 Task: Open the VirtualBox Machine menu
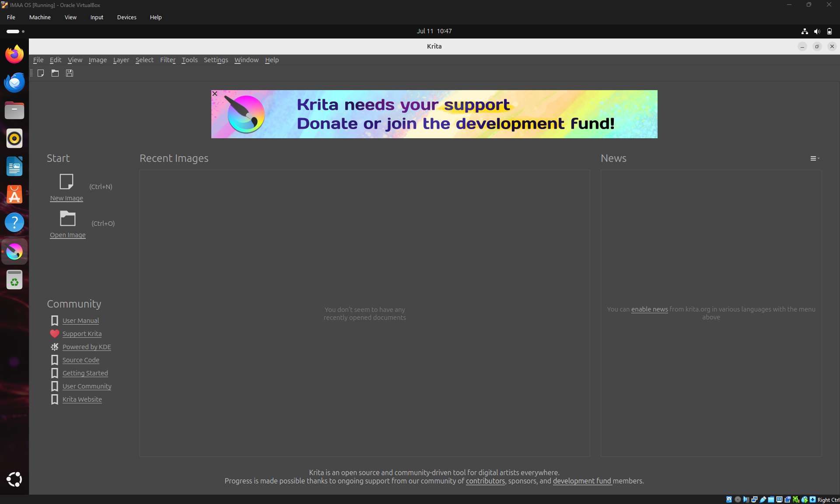coord(40,17)
